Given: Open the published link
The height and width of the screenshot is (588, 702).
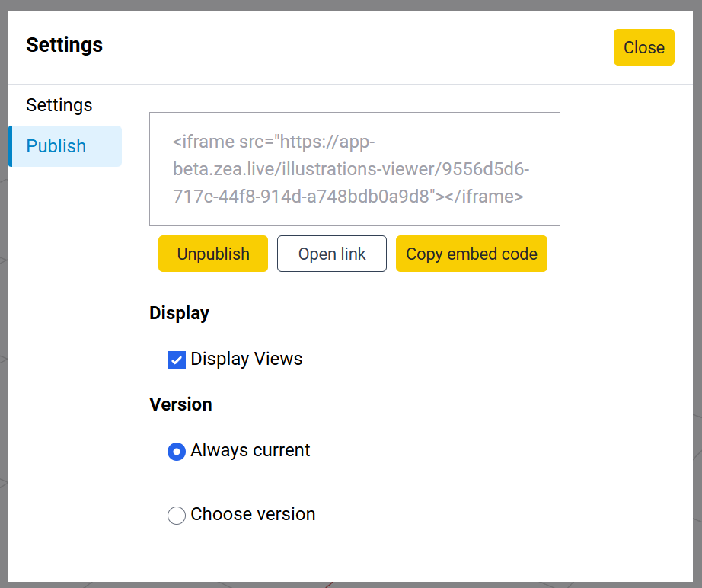Looking at the screenshot, I should 332,254.
